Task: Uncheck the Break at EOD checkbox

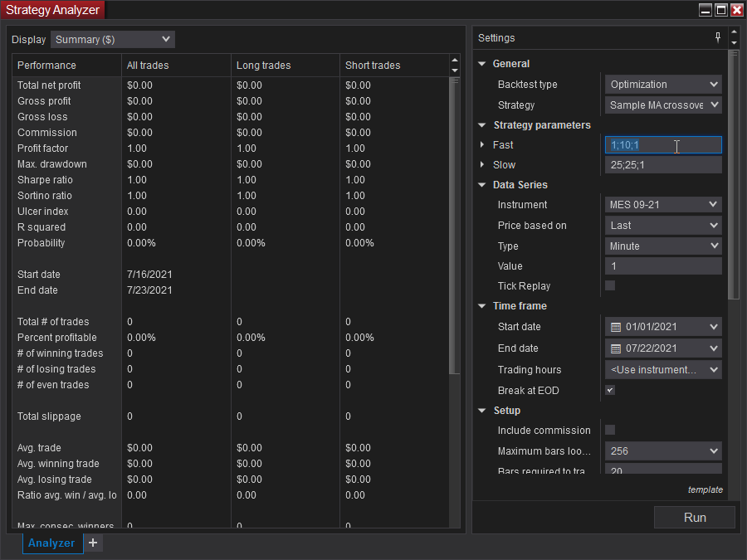Action: pos(610,390)
